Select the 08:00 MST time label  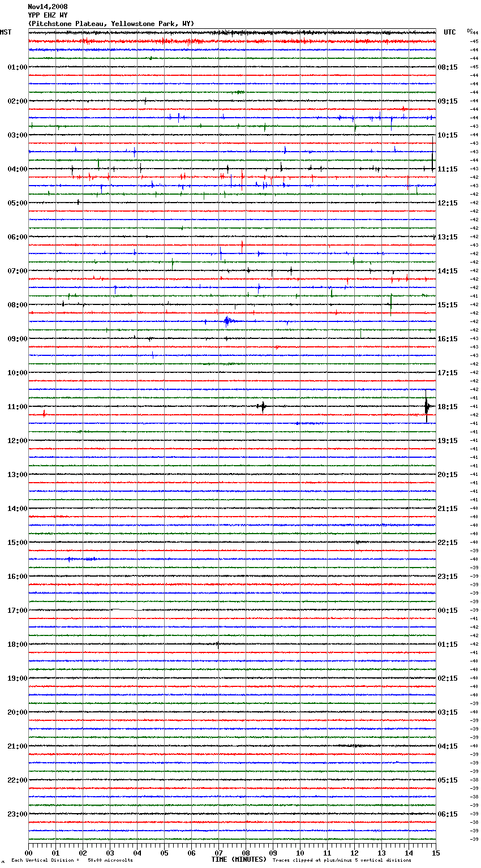click(x=18, y=305)
